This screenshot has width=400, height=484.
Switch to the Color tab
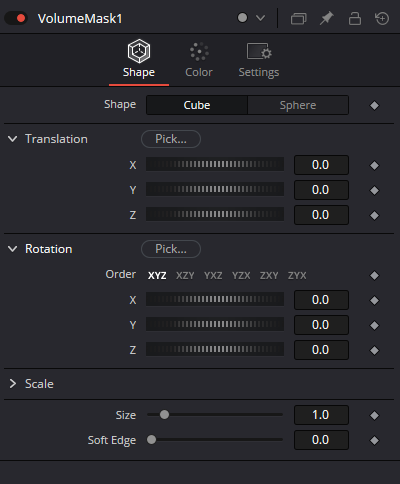tap(199, 59)
